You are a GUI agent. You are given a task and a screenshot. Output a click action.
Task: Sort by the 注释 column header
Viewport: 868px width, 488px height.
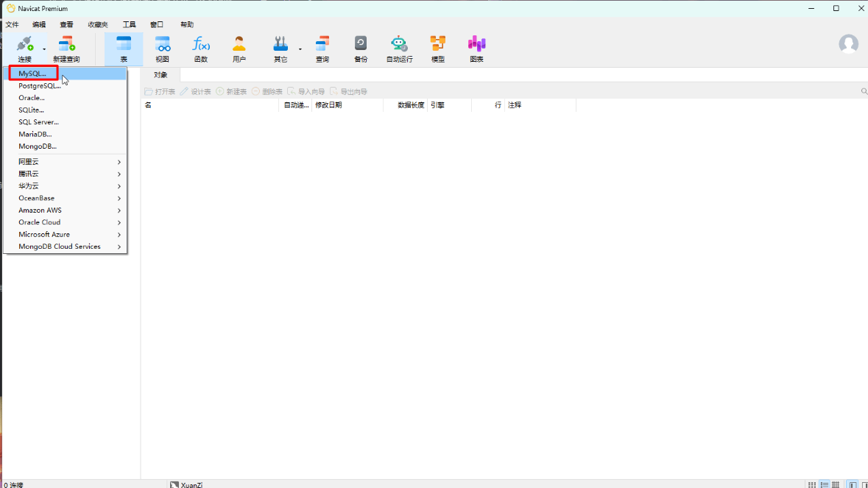(540, 105)
